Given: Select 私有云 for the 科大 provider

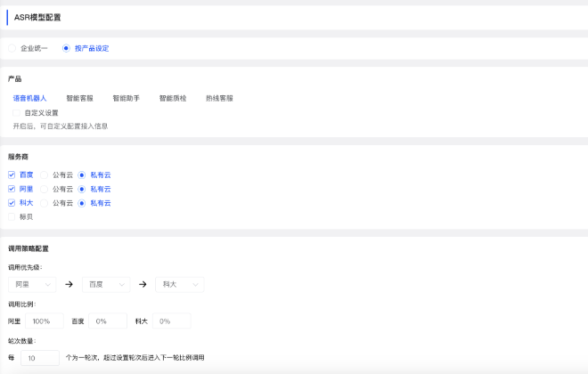Looking at the screenshot, I should click(x=82, y=203).
